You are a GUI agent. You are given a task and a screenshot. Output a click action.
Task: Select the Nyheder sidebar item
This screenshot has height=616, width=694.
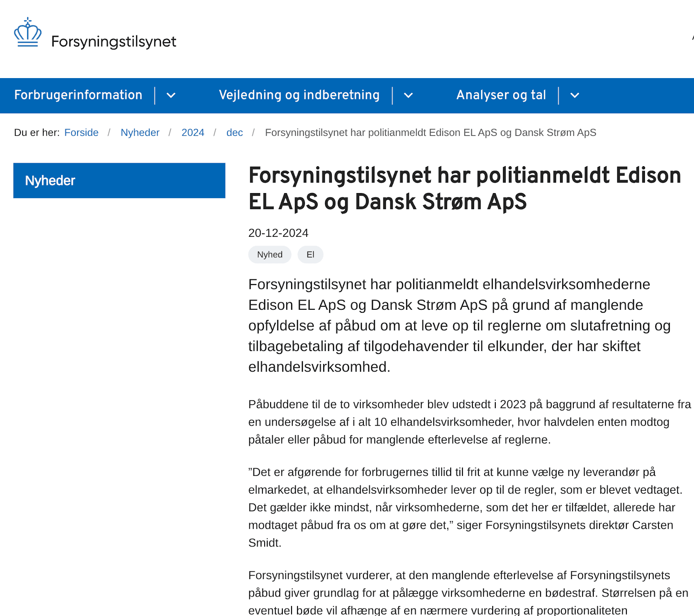click(119, 180)
